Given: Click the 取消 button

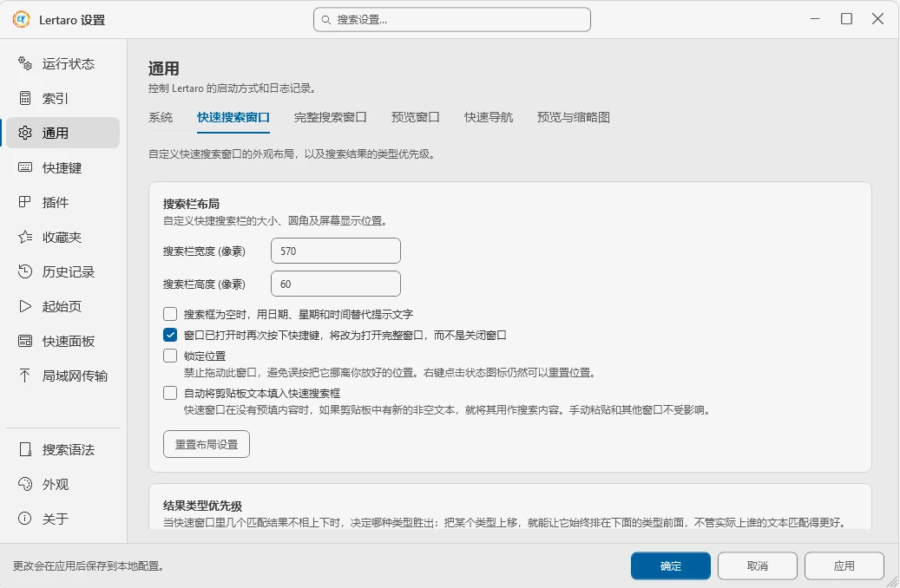Looking at the screenshot, I should (x=757, y=566).
